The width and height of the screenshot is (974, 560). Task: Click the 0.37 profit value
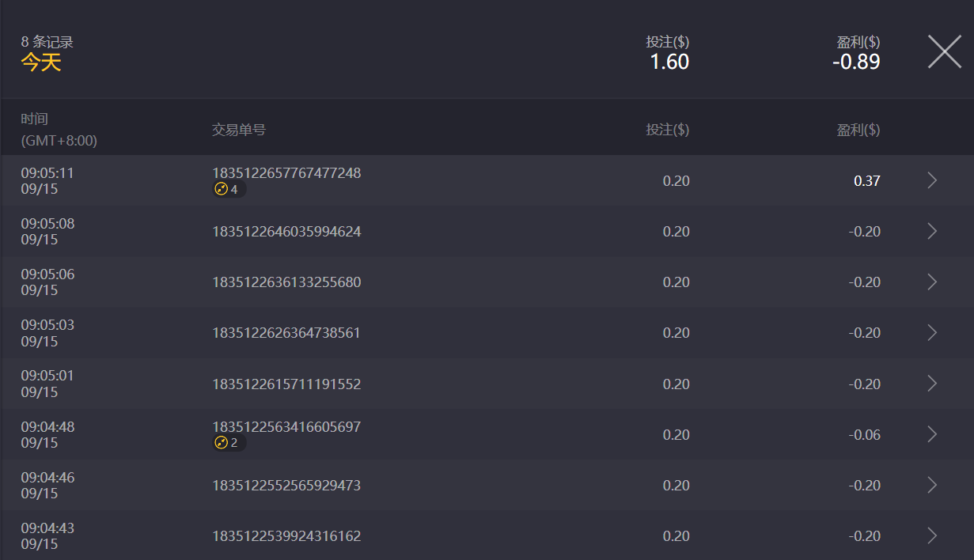pyautogui.click(x=866, y=181)
